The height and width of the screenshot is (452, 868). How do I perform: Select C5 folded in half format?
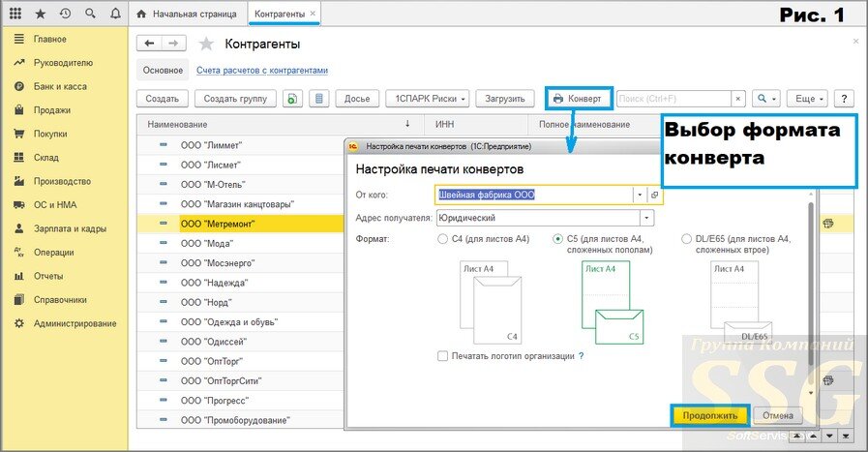(558, 239)
